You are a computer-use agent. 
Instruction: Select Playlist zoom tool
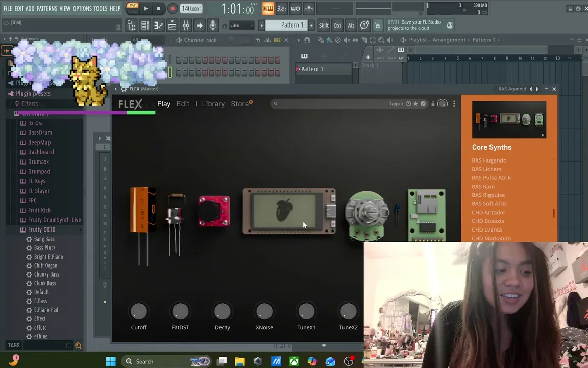381,40
